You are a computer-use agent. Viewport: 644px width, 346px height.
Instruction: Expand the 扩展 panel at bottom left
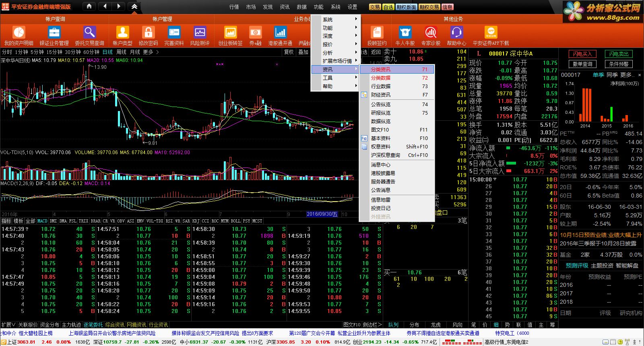pyautogui.click(x=8, y=325)
